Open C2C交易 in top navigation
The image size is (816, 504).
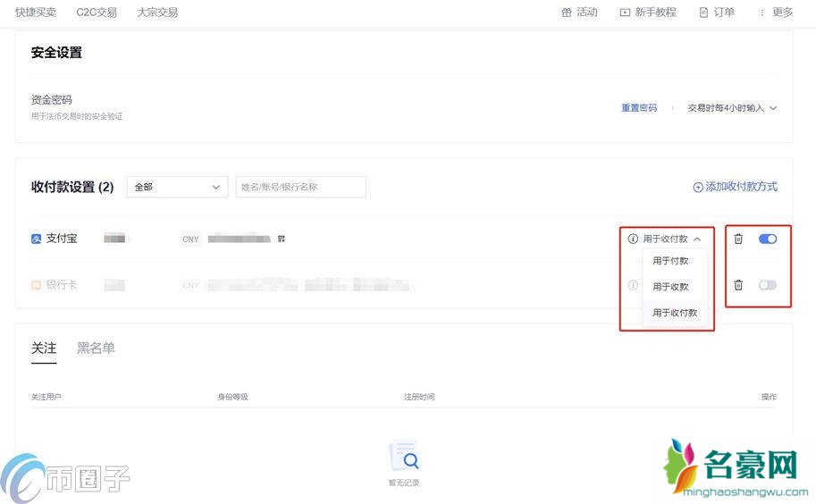tap(97, 12)
